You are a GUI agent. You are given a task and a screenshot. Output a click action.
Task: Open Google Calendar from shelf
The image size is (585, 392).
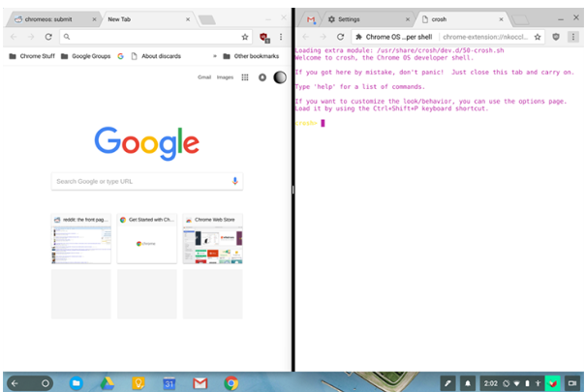click(169, 383)
